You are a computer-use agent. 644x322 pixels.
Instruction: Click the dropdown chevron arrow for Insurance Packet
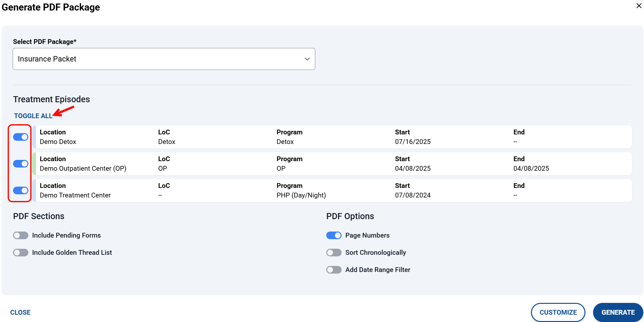tap(307, 59)
